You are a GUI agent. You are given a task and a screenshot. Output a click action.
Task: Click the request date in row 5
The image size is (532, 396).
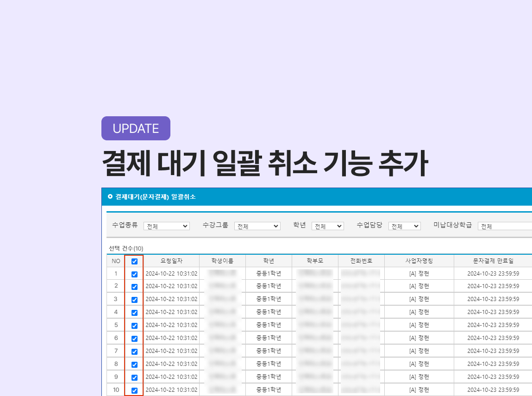coord(171,325)
